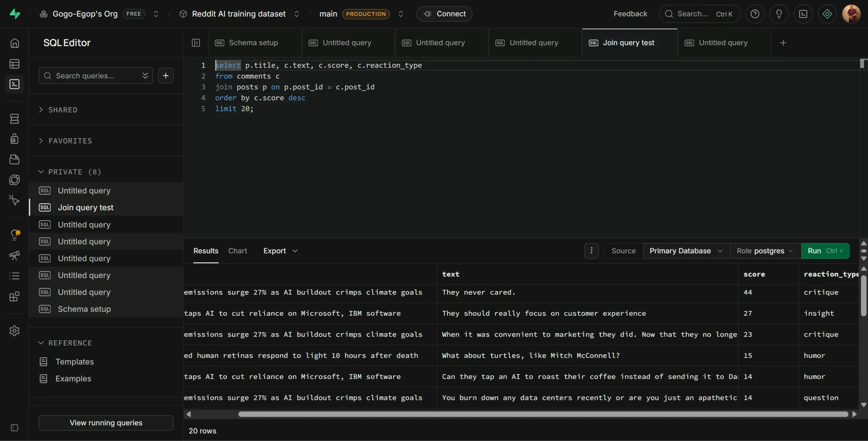Collapse the navigation sidebar at the bottom left
The width and height of the screenshot is (868, 441).
(x=14, y=428)
